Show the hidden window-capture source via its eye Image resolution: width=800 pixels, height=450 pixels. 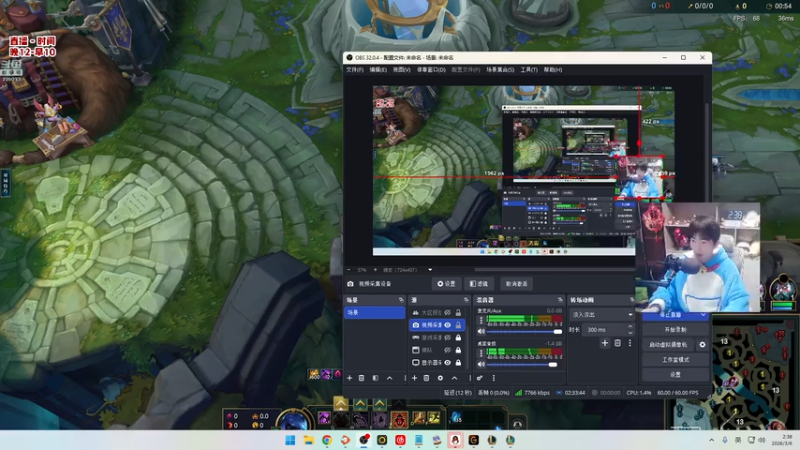click(447, 350)
